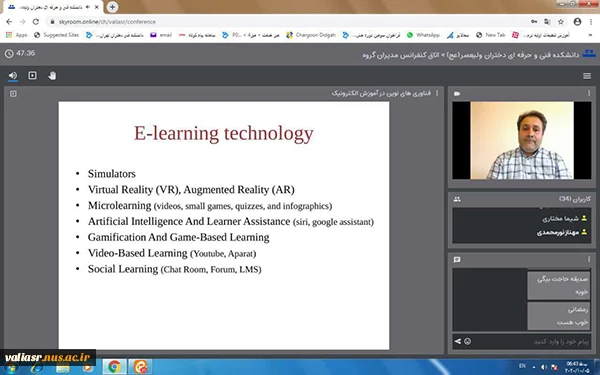Reload the page in browser
The width and height of the screenshot is (600, 375).
(x=36, y=22)
